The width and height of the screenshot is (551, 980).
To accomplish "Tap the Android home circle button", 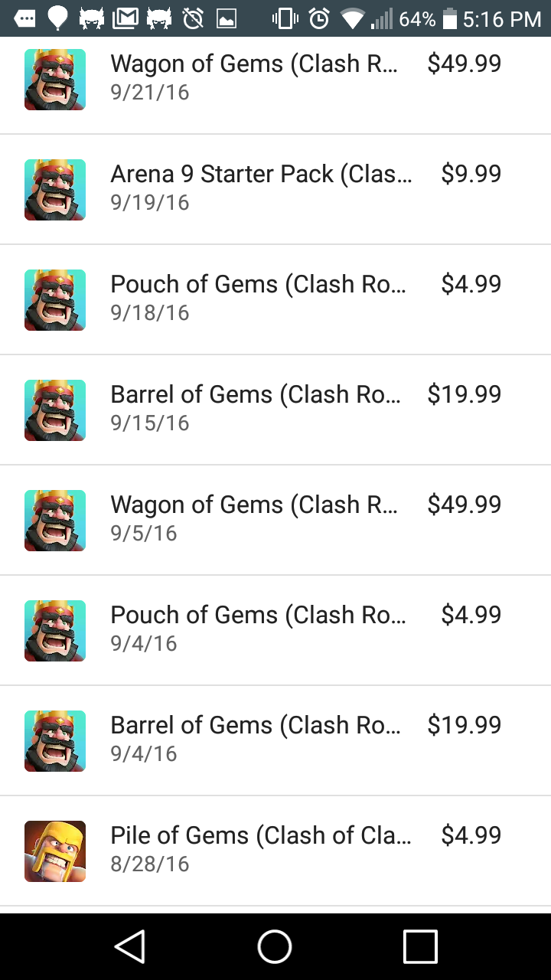I will [x=275, y=946].
